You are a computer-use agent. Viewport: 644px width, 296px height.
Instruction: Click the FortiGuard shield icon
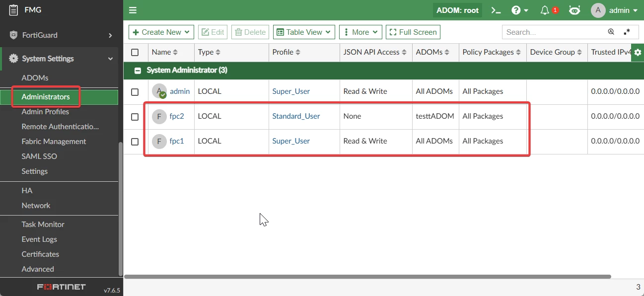tap(13, 35)
